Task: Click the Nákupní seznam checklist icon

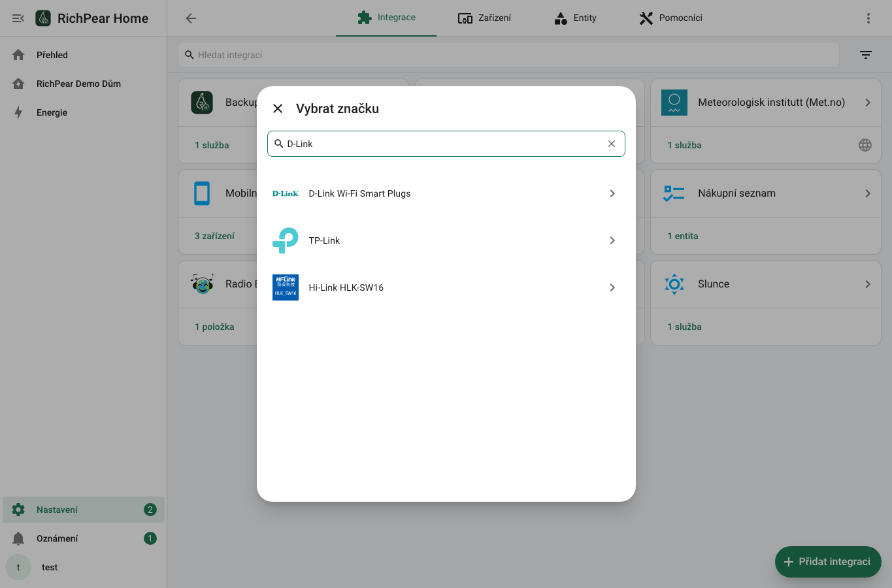Action: pos(674,193)
